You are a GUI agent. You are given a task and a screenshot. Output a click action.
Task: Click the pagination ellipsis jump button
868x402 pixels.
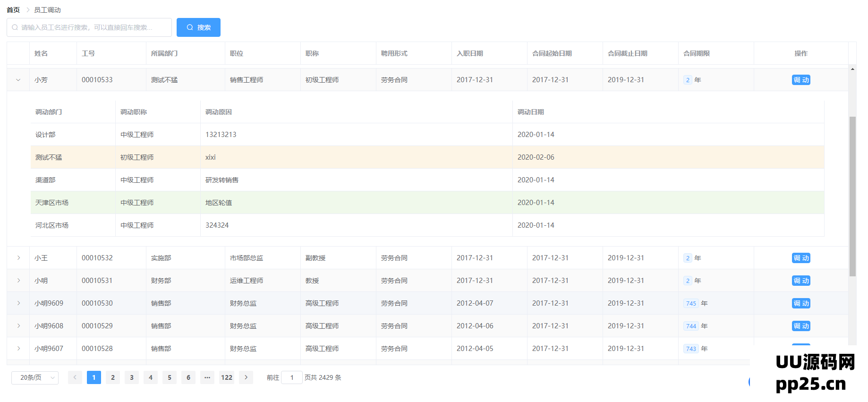coord(207,377)
